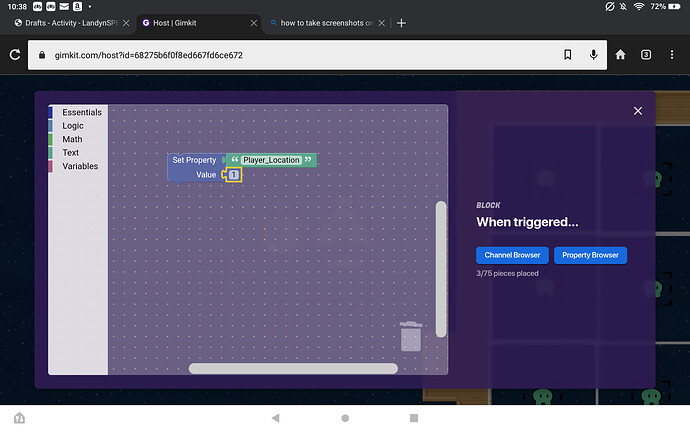Open the tab switcher showing 3 tabs
The image size is (690, 431).
point(646,55)
